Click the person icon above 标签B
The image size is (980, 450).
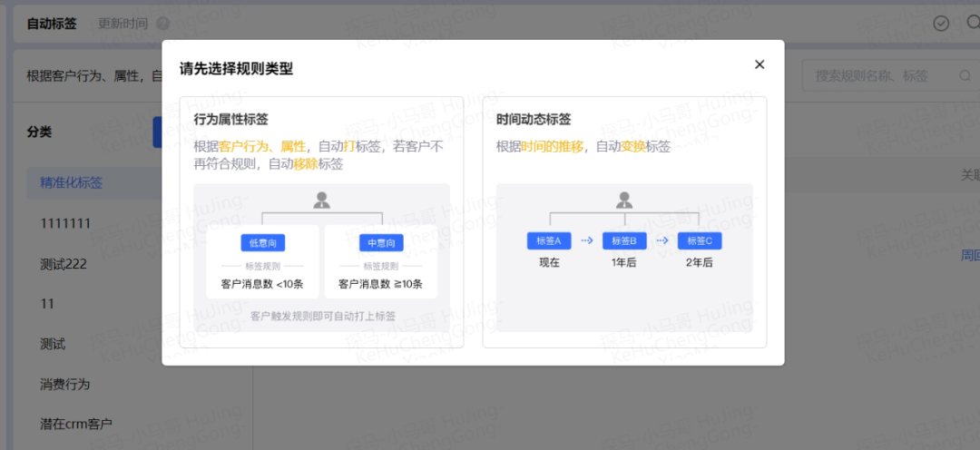coord(624,200)
